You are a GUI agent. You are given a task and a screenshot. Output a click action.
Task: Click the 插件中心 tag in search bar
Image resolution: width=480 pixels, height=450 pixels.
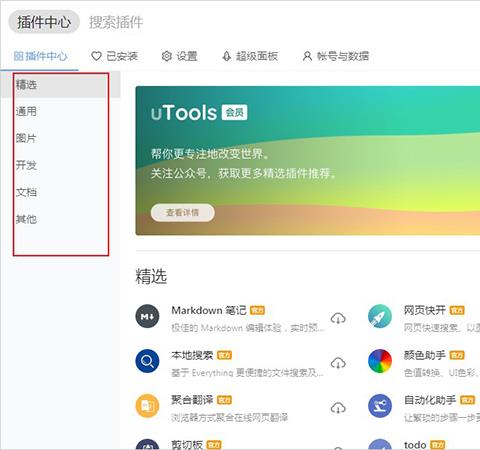(44, 22)
